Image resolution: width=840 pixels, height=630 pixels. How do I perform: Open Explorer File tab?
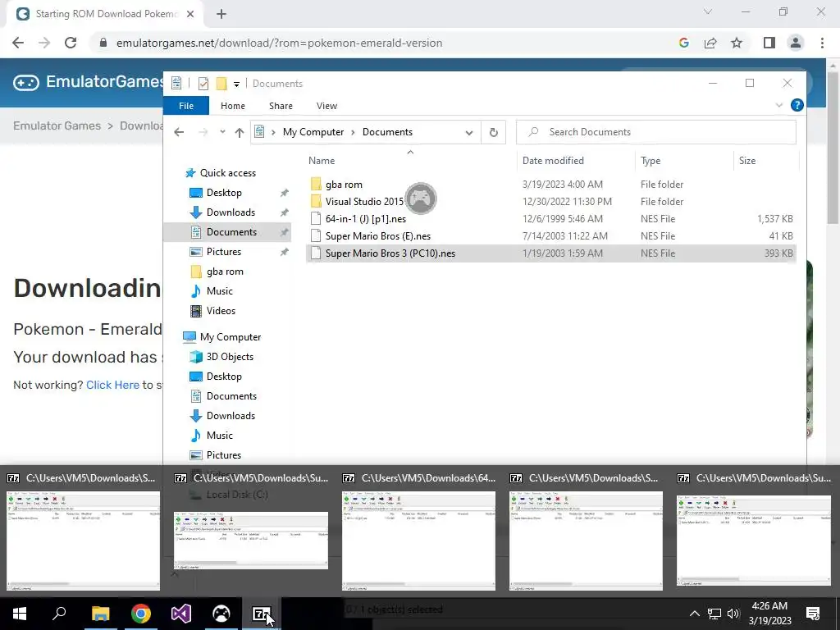pos(186,106)
